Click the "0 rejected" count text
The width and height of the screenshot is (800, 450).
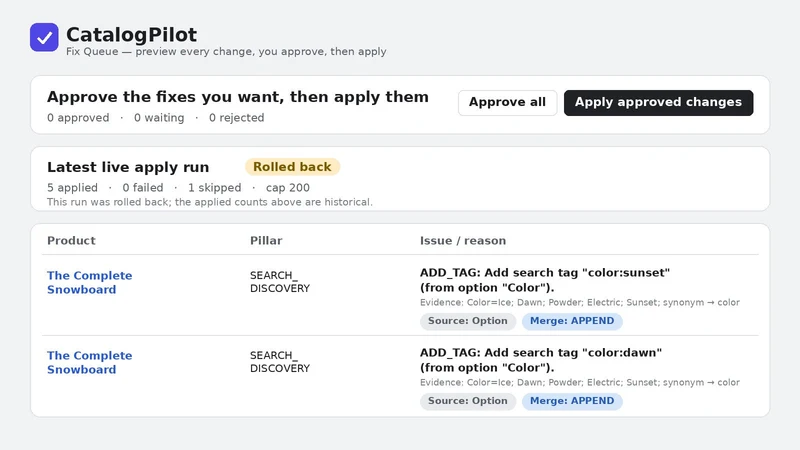(236, 118)
